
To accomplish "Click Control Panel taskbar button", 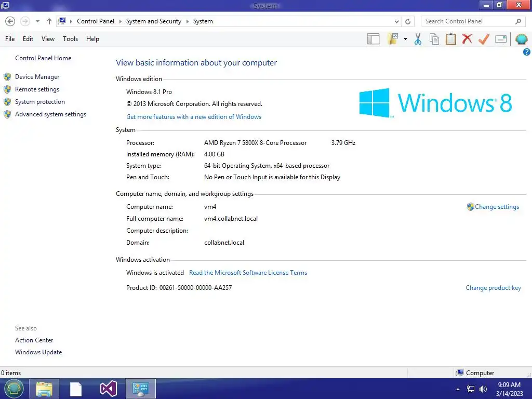I will [140, 389].
